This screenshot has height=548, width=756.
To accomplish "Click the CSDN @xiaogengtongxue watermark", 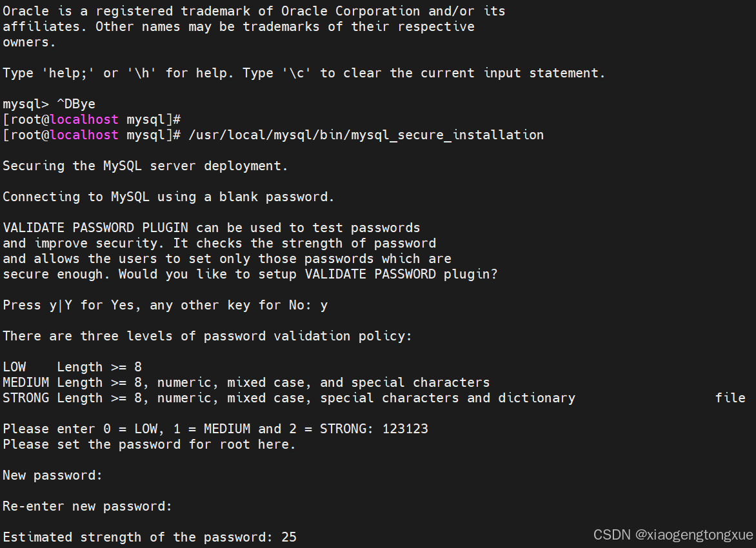I will click(x=673, y=535).
